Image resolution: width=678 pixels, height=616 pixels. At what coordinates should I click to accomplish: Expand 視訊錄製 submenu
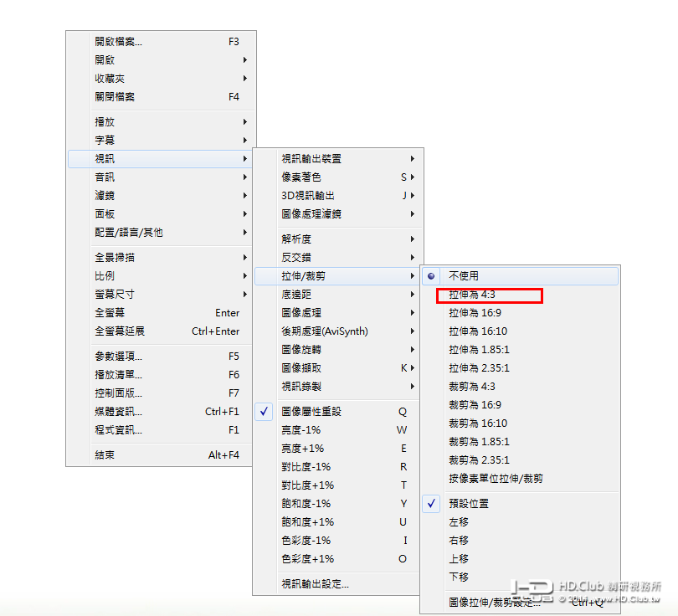336,387
